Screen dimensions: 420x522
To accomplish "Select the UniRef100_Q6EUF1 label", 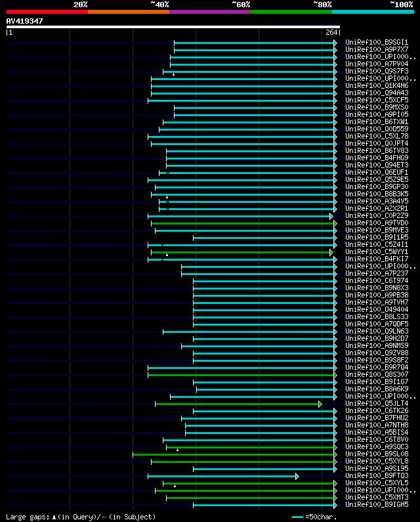I will click(377, 173).
